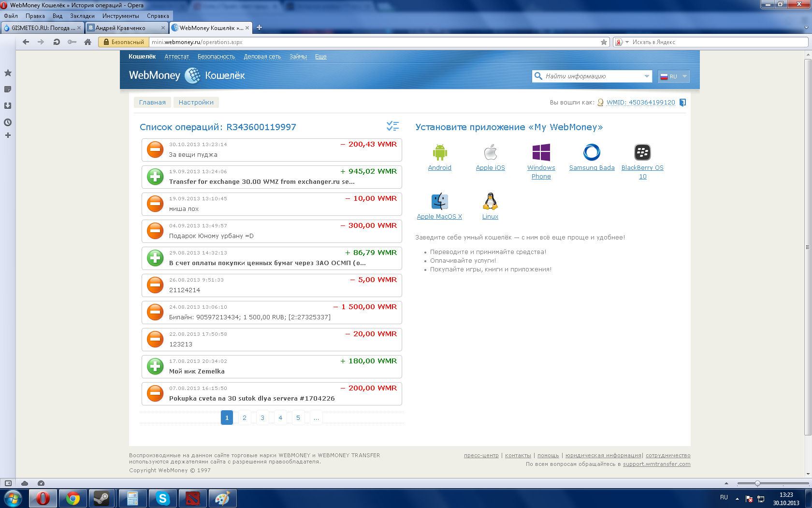Open operation Подарок Юному урбану =D
The height and width of the screenshot is (508, 812).
coord(272,231)
